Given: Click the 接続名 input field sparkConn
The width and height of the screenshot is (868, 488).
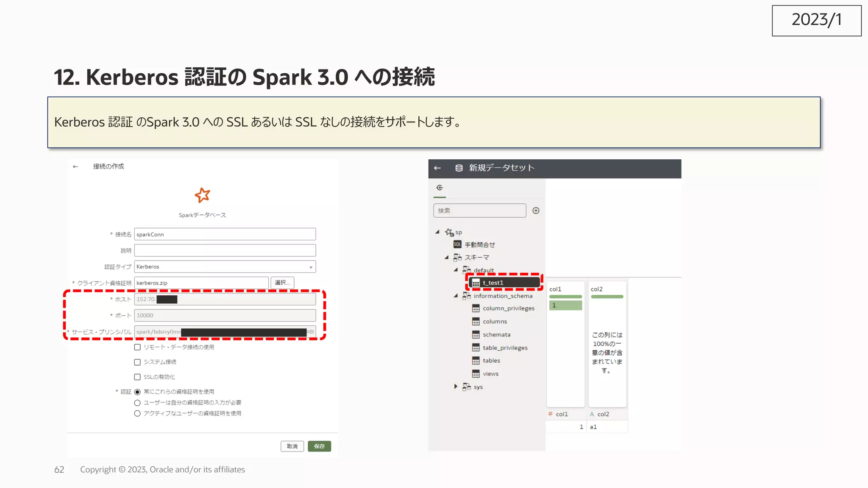Looking at the screenshot, I should point(225,234).
